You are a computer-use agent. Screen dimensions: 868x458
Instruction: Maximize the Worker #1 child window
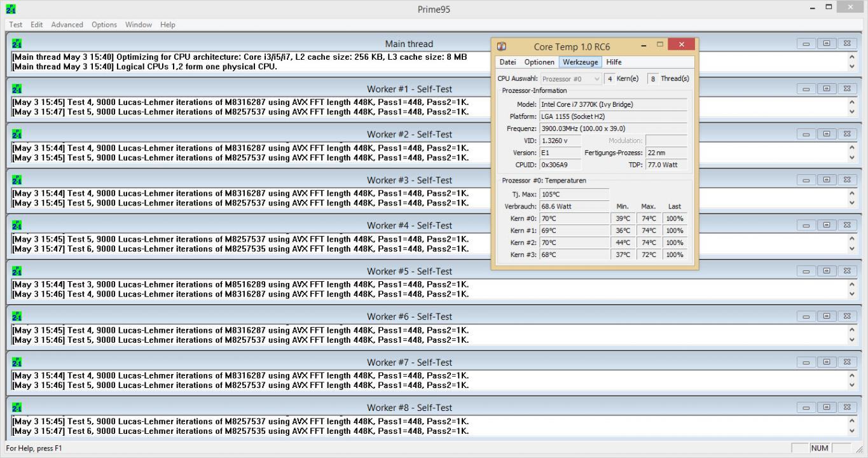pos(827,88)
